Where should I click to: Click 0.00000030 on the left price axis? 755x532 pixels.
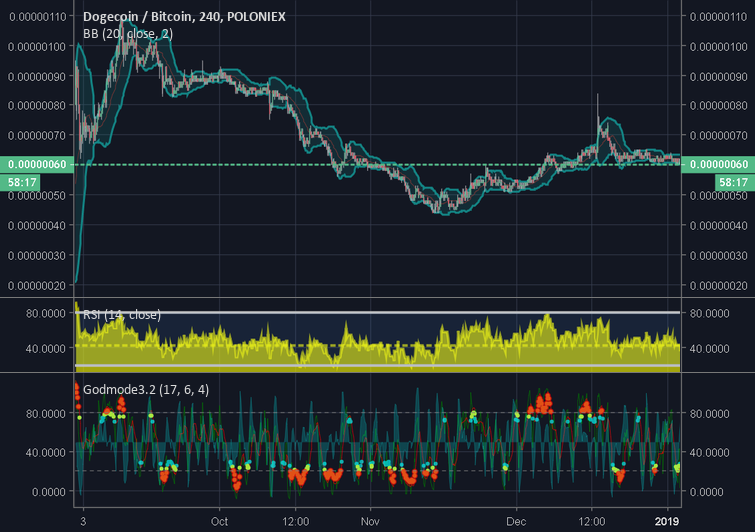click(38, 256)
